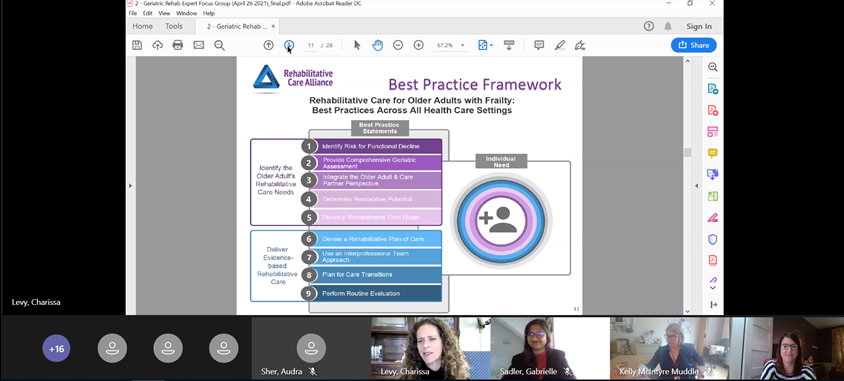Screen dimensions: 844x381
Task: Click the vertical scrollbar down arrow
Action: coord(687,311)
